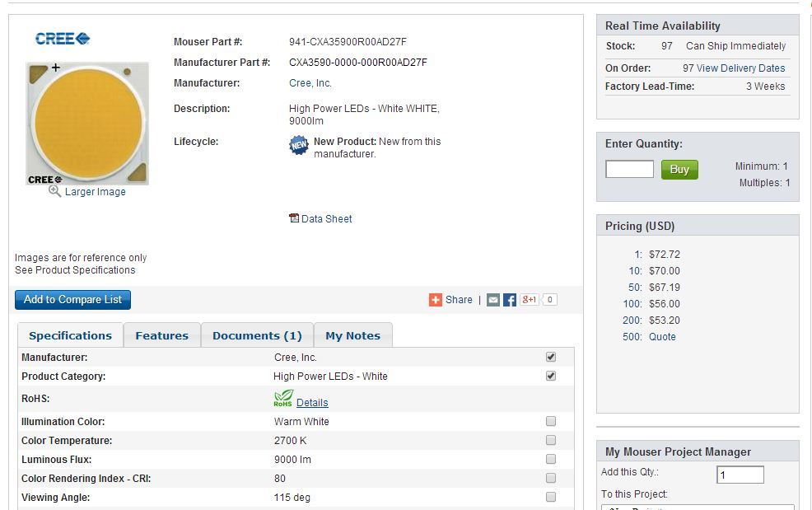Click the orange plus Share icon

[436, 300]
